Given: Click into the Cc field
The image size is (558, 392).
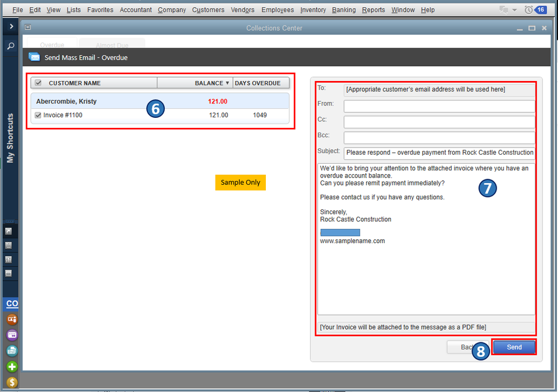Looking at the screenshot, I should click(439, 122).
